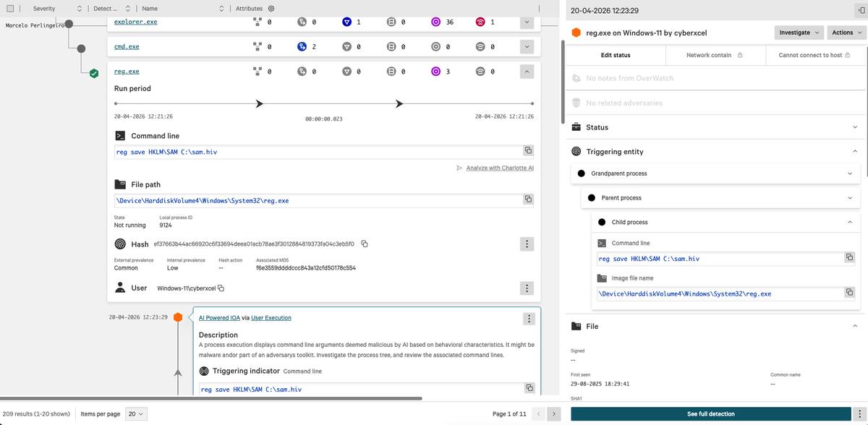Tick the select-all checkbox in table header
Viewport: 868px width, 425px height.
(9, 9)
